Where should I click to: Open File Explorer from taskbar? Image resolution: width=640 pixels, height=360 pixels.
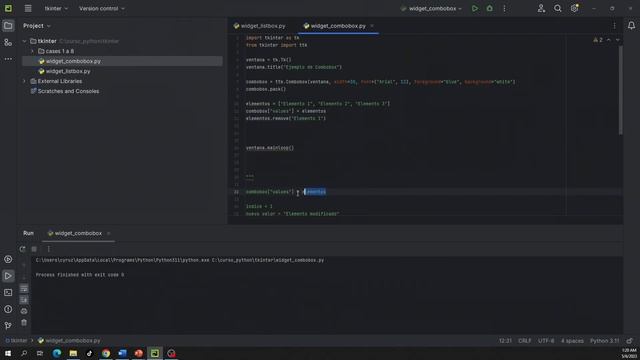[x=73, y=353]
